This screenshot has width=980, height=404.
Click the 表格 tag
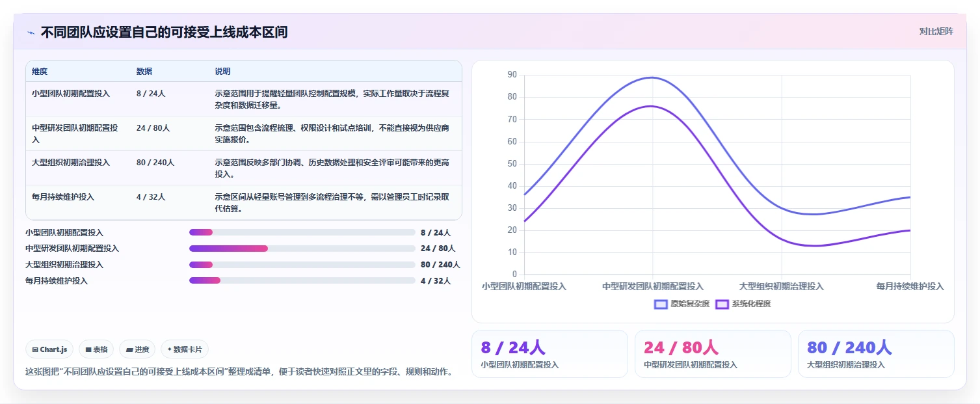point(96,349)
